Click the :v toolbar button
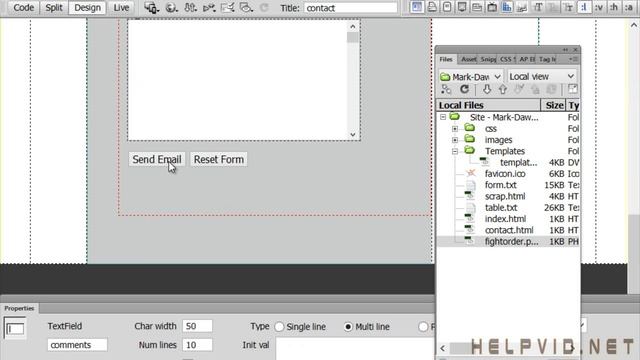This screenshot has width=640, height=360. coord(599,7)
